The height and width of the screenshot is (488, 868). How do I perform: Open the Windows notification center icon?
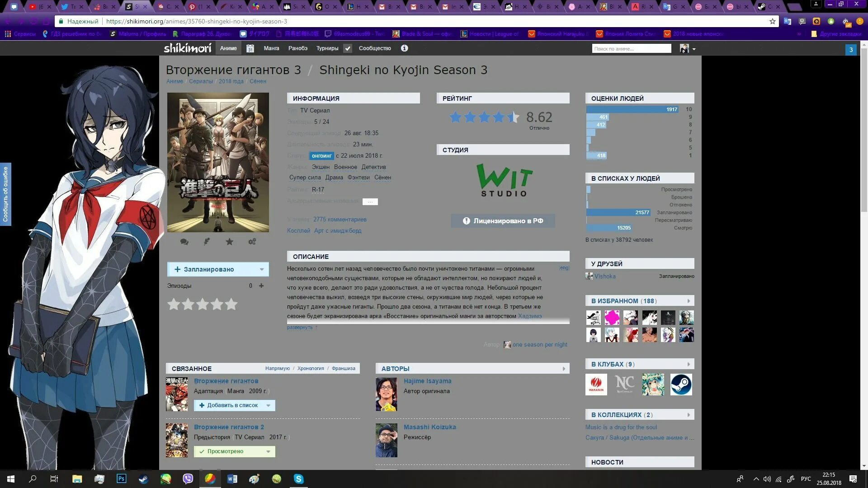pos(853,479)
